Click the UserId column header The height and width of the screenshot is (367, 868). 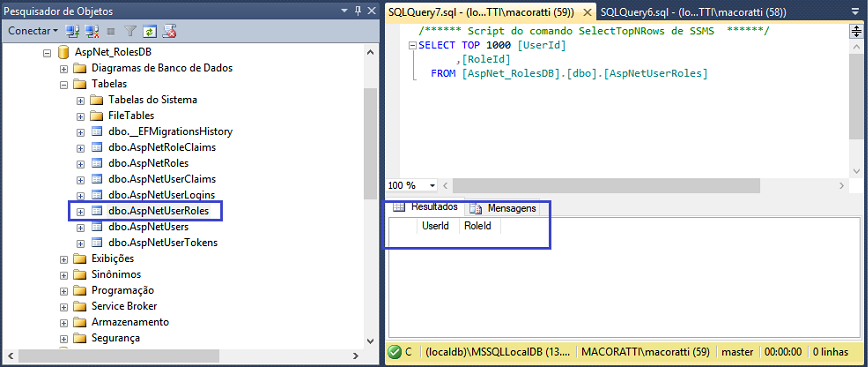(x=438, y=226)
